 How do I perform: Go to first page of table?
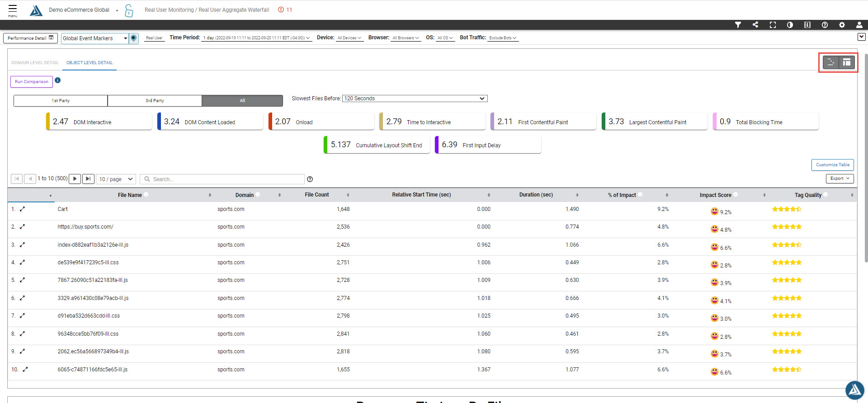pos(17,179)
